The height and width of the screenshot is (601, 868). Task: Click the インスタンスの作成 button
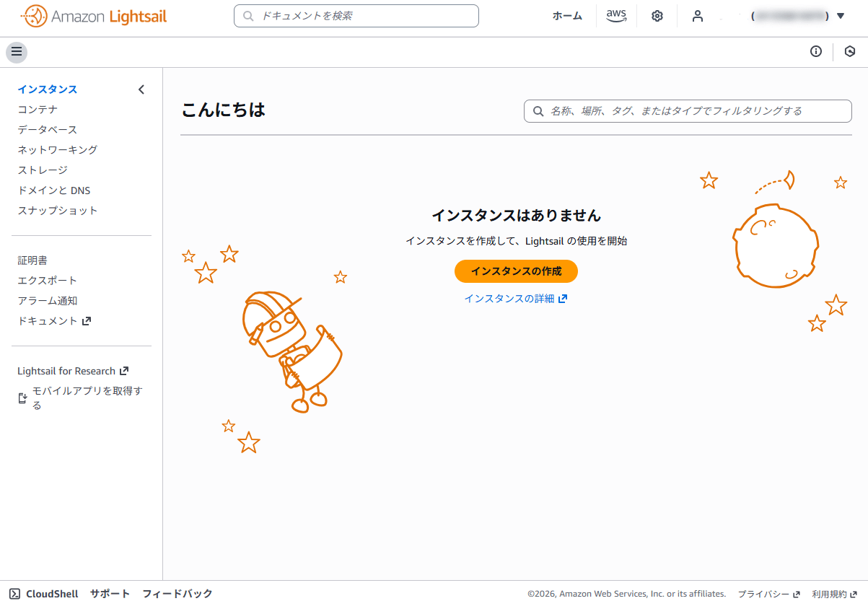516,271
